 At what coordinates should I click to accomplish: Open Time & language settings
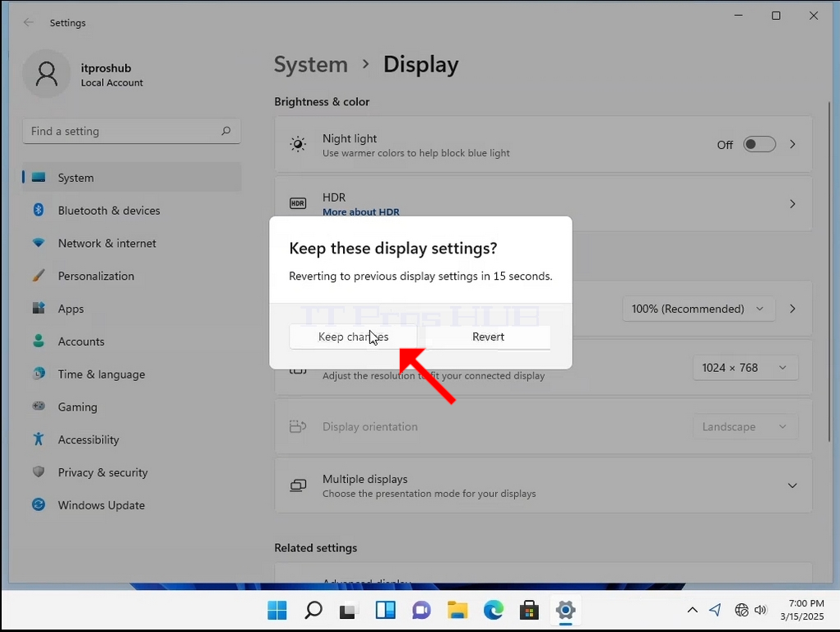click(x=132, y=374)
